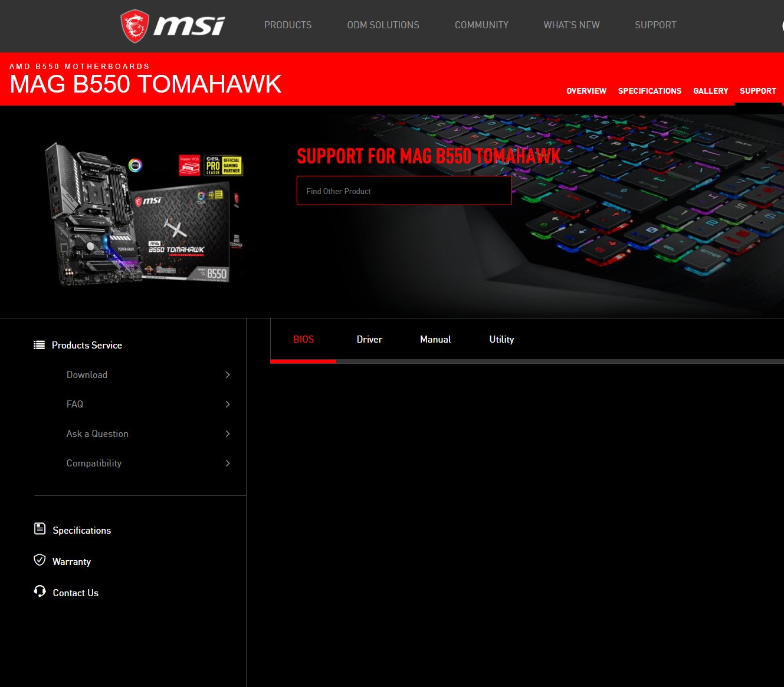Click the MSI dragon shield logo
The height and width of the screenshot is (687, 784).
pos(135,26)
